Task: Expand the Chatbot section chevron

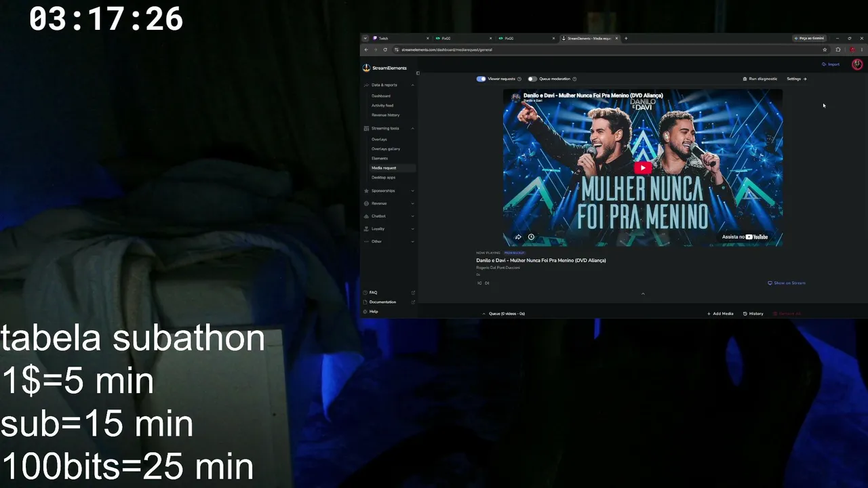Action: point(412,216)
